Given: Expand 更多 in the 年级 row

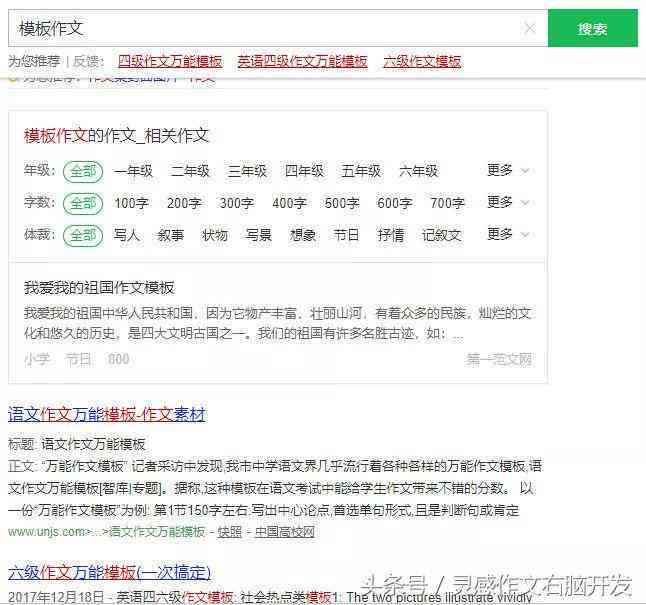Looking at the screenshot, I should tap(508, 170).
